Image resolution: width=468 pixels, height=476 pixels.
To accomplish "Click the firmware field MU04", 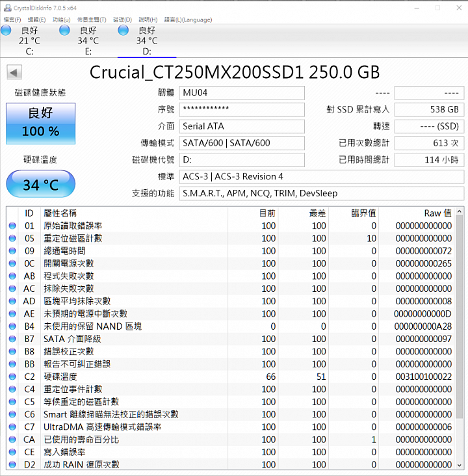I will coord(242,92).
